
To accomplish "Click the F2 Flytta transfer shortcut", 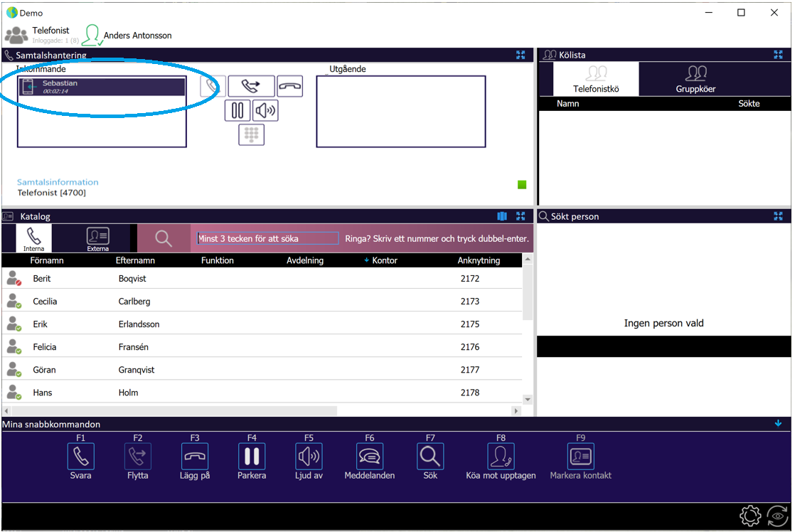I will point(137,457).
